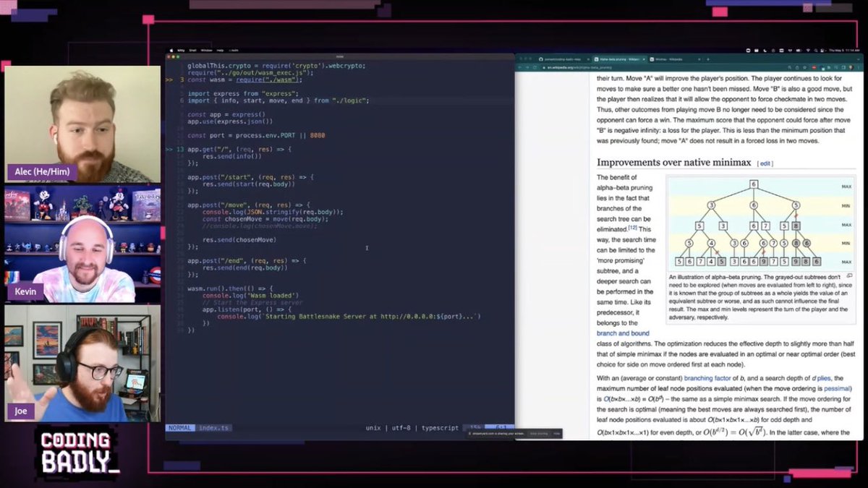868x488 pixels.
Task: Open the Apple menu in the menu bar
Action: coord(171,51)
